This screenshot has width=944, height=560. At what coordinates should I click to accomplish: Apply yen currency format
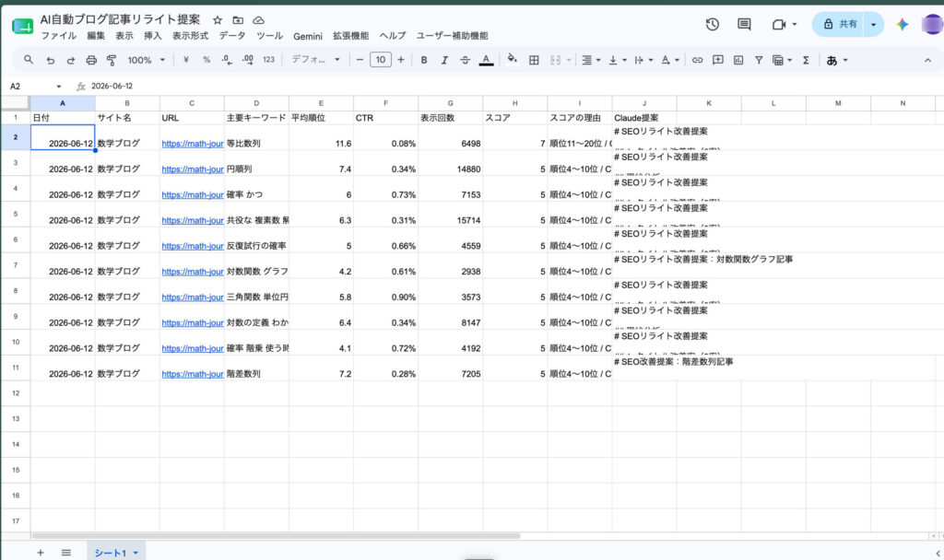186,60
